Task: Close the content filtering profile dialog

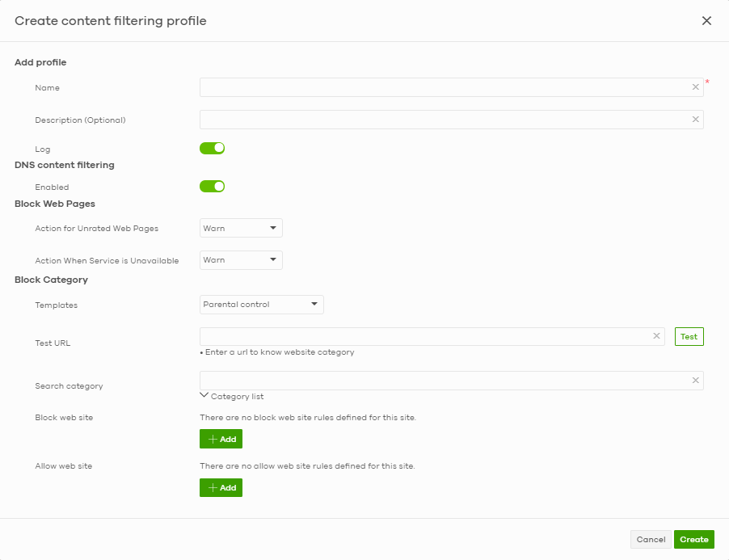Action: [x=706, y=21]
